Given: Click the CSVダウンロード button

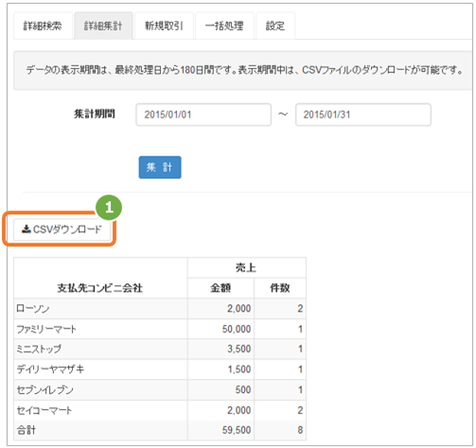Looking at the screenshot, I should tap(62, 229).
